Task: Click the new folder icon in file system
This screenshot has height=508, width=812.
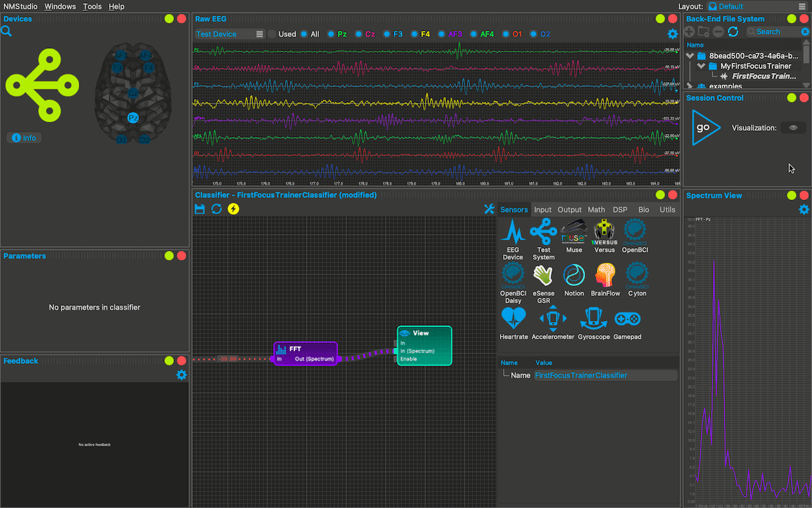Action: [x=704, y=31]
